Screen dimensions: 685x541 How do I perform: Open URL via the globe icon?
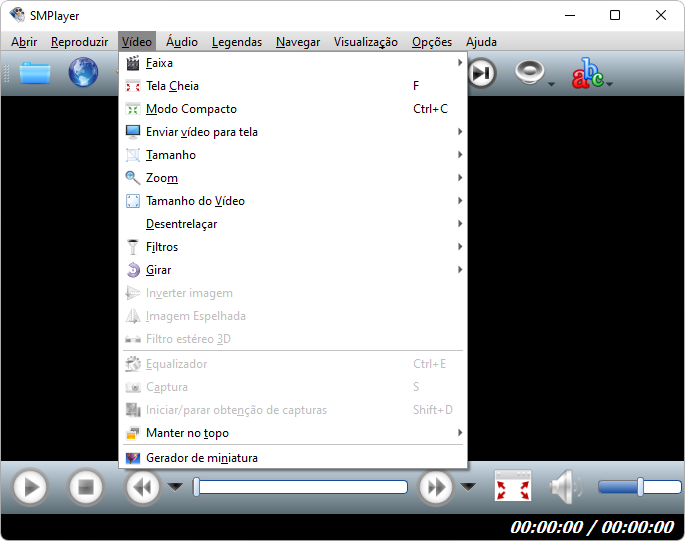(x=83, y=72)
